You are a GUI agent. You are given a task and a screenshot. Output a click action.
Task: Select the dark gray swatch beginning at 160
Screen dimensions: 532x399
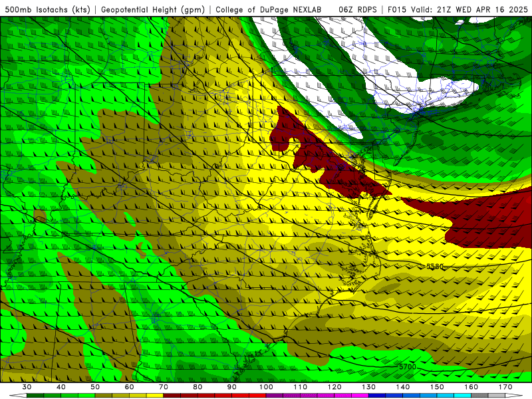(479, 395)
